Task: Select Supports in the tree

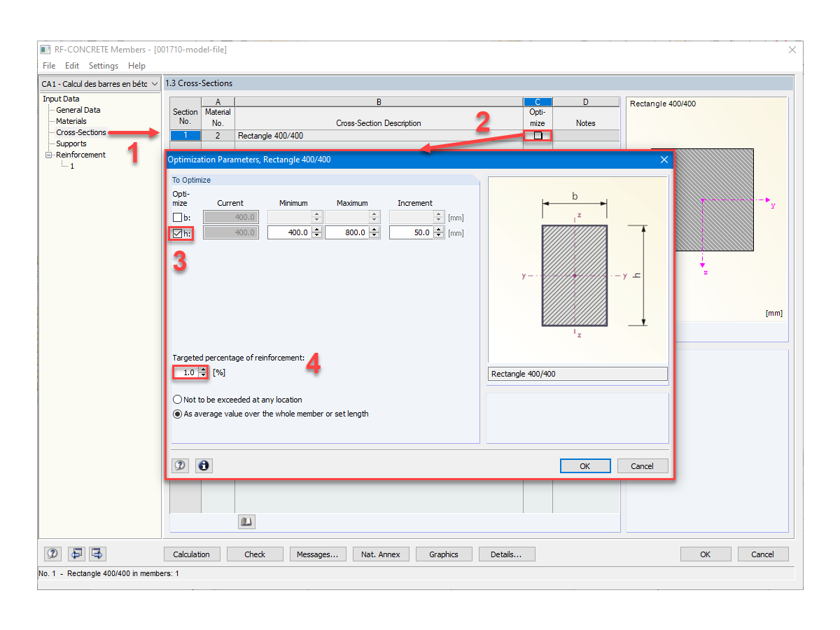Action: (71, 143)
